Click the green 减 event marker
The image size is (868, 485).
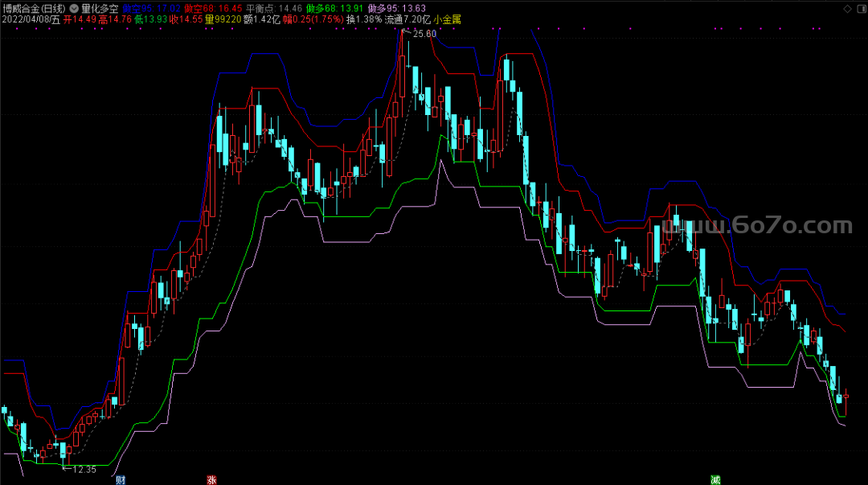pos(714,479)
